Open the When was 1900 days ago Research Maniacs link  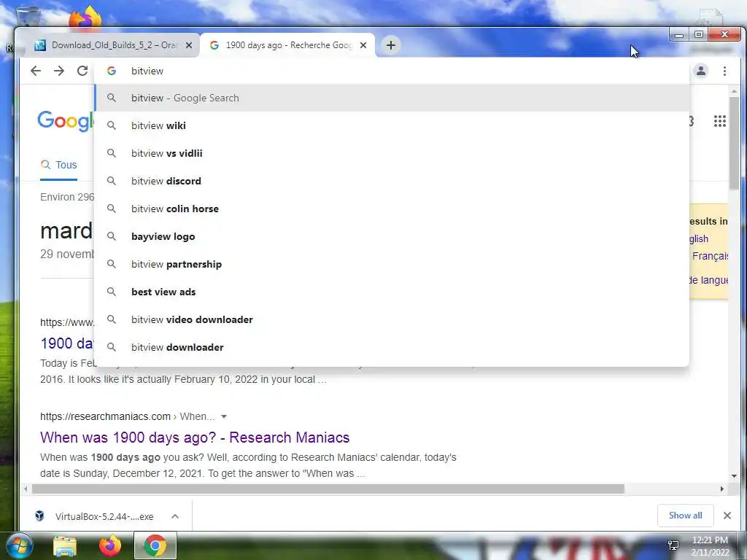click(x=195, y=437)
